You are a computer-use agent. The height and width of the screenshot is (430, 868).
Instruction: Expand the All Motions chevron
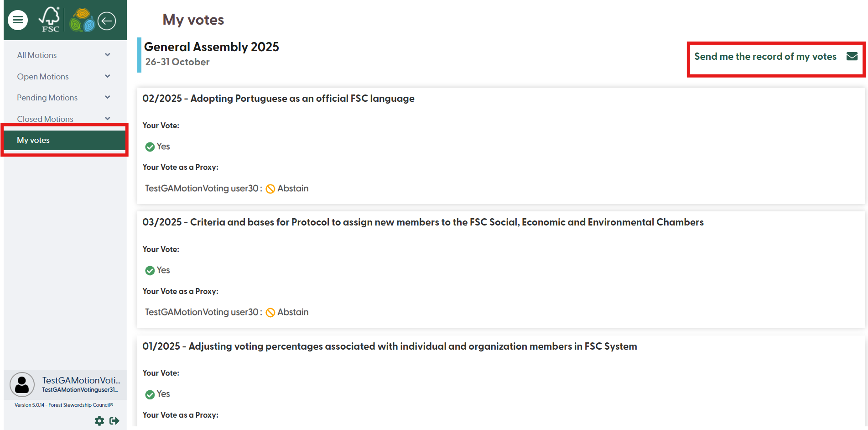point(108,55)
